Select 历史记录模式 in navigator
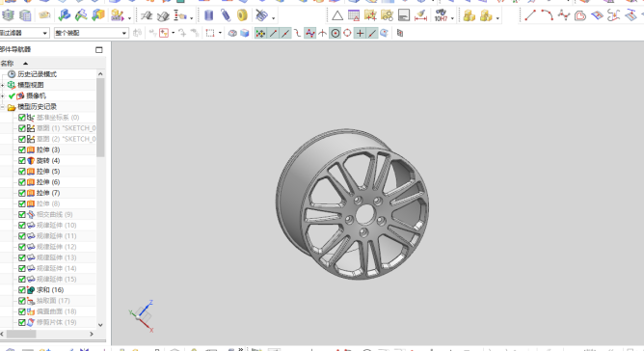The image size is (644, 351). 37,74
